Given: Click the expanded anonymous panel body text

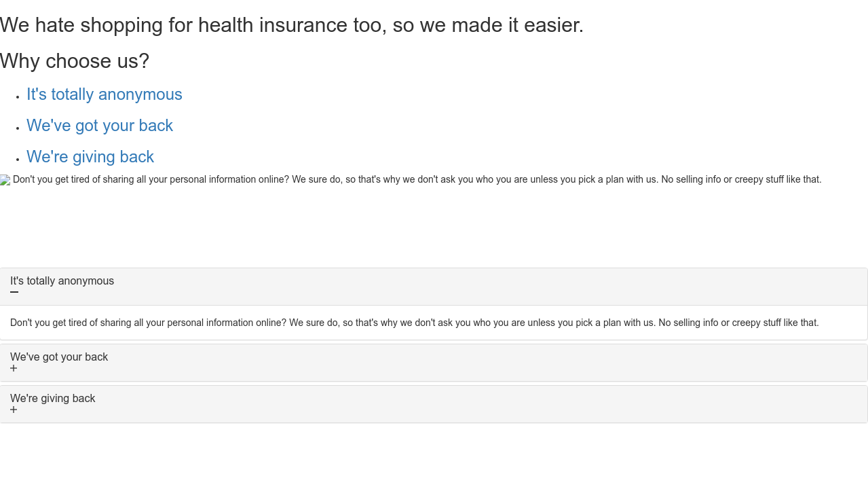Looking at the screenshot, I should click(x=414, y=323).
